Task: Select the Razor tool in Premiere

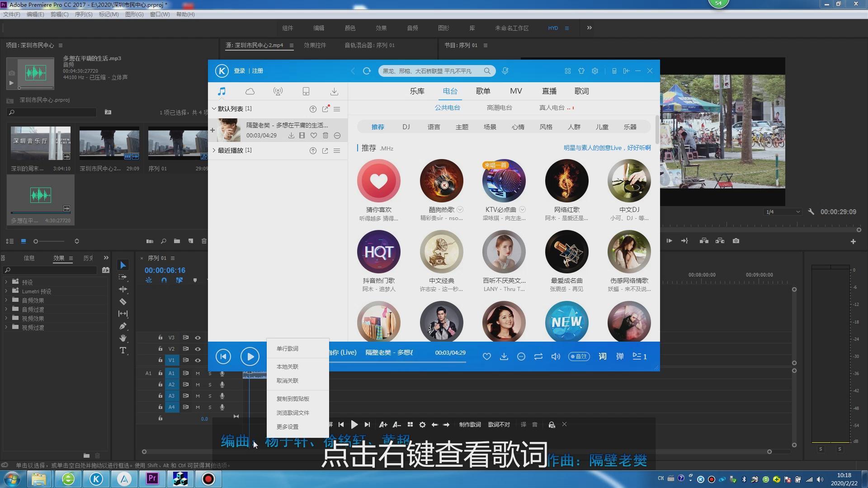Action: [x=123, y=301]
